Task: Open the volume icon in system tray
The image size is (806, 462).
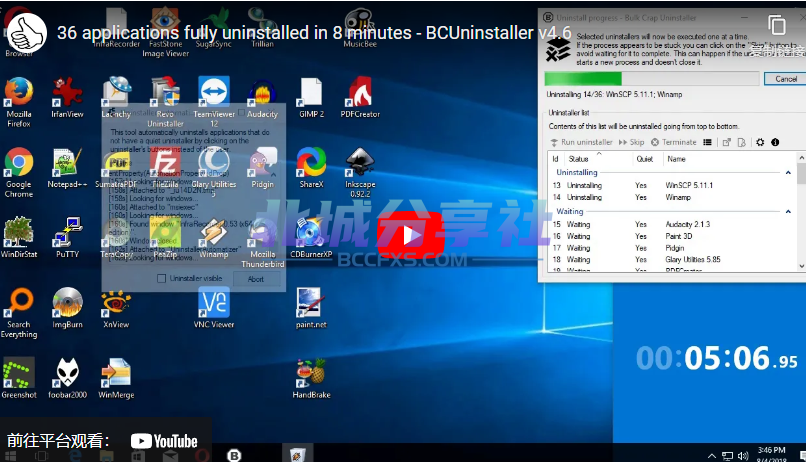Action: coord(743,455)
